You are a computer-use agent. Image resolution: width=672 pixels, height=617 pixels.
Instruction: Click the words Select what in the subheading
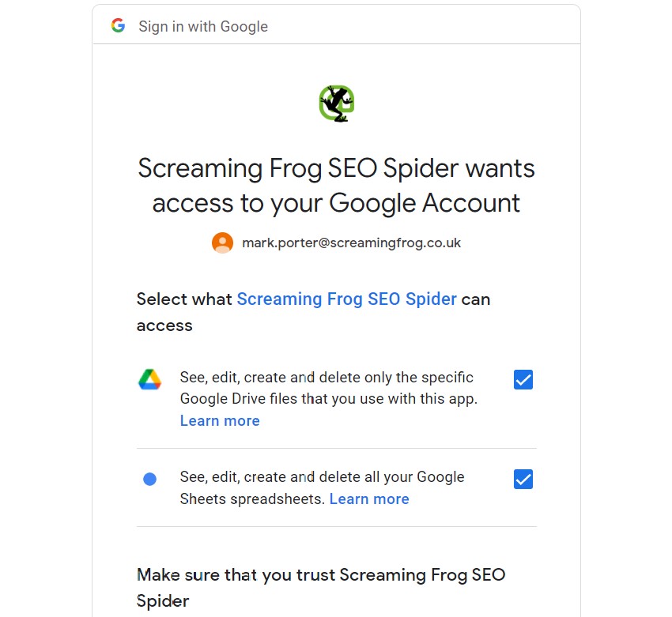[x=184, y=299]
